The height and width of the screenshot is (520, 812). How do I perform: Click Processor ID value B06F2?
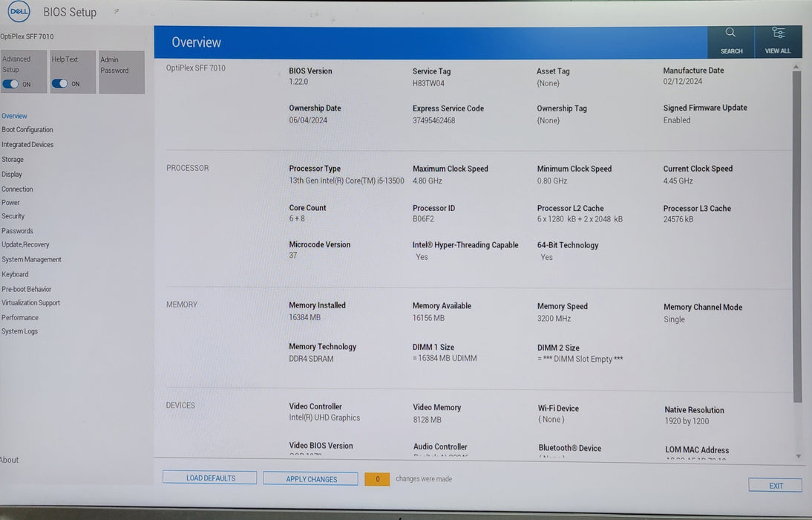point(423,219)
